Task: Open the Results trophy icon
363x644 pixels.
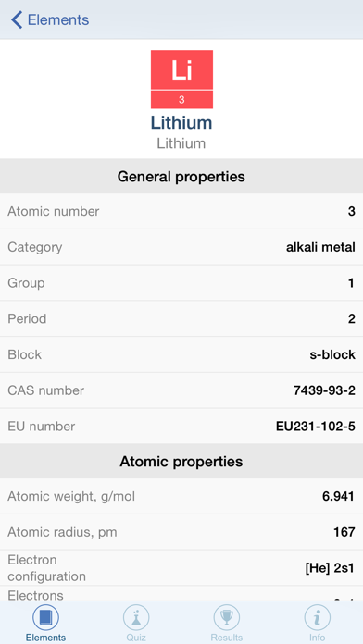Action: click(227, 617)
